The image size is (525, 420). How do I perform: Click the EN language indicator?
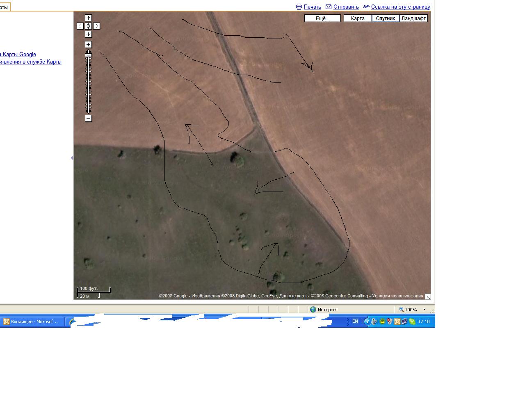pyautogui.click(x=355, y=322)
